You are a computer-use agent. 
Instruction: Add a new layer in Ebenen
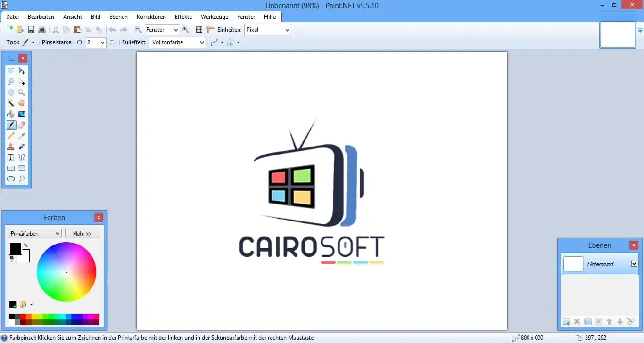566,321
